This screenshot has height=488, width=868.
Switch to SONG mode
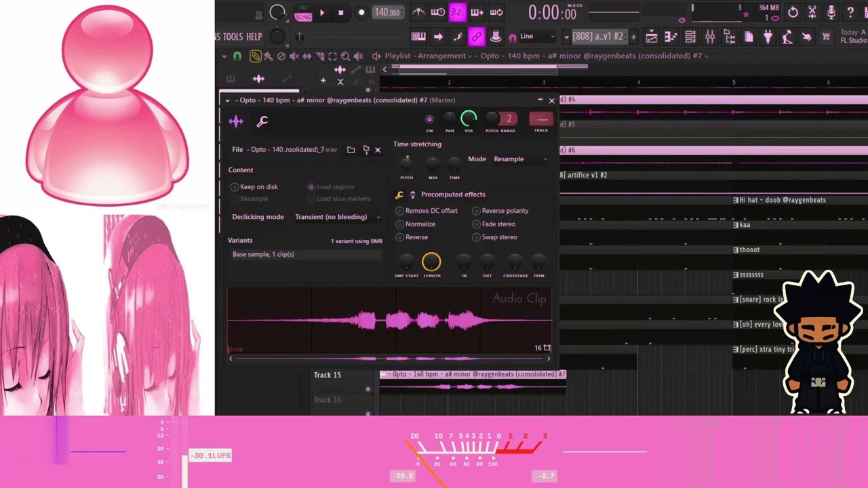pos(303,17)
